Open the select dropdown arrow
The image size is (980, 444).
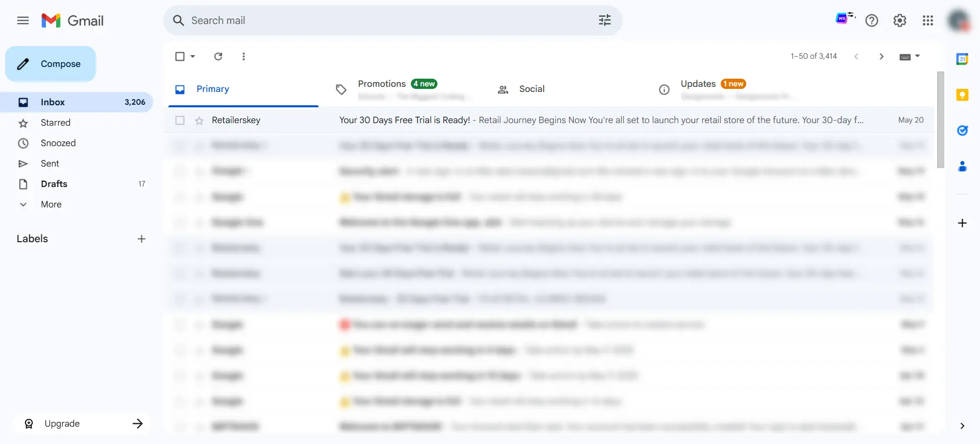click(193, 56)
